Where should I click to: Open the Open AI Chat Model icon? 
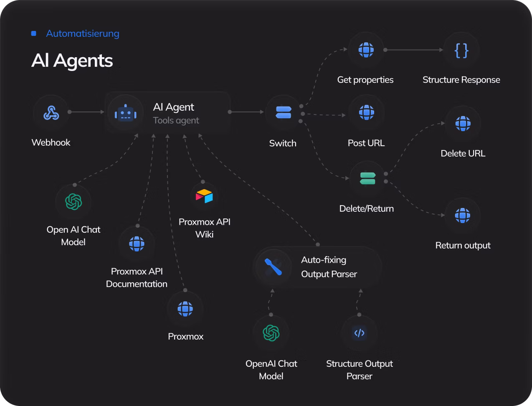[x=73, y=202]
